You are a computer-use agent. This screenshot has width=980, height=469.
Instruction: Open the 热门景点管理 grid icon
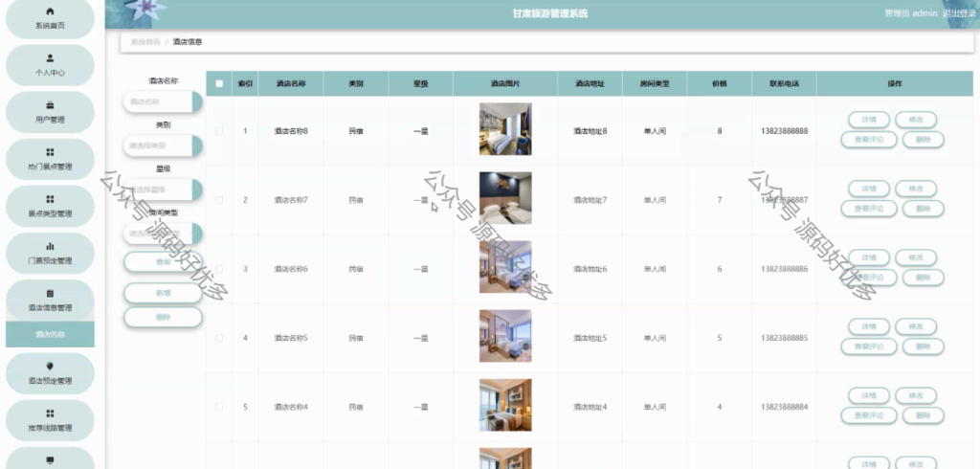pos(50,152)
